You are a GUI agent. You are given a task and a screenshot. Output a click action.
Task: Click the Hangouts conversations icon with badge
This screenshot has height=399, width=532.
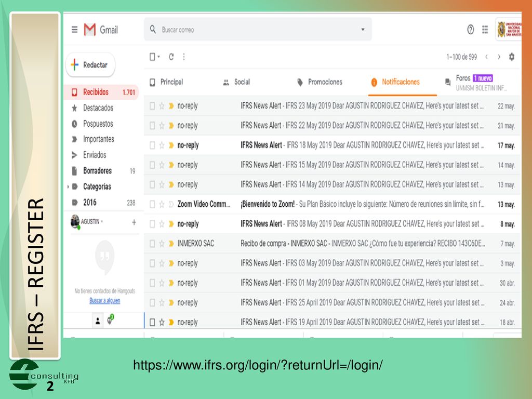(110, 320)
